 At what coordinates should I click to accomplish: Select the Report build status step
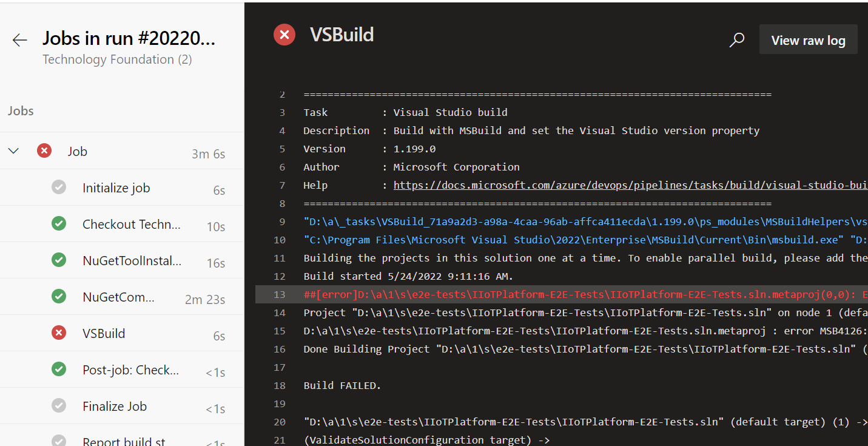click(124, 440)
